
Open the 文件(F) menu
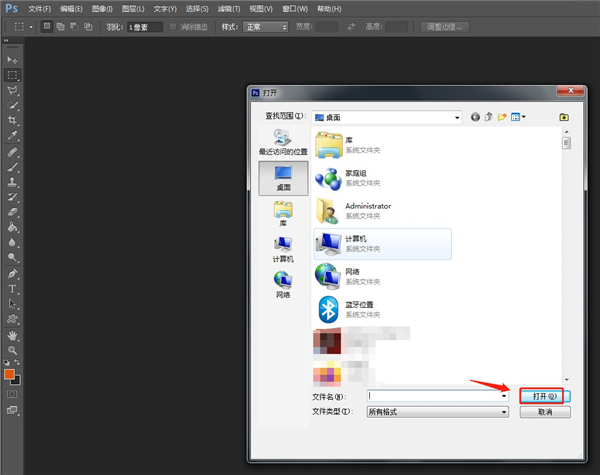(x=41, y=8)
